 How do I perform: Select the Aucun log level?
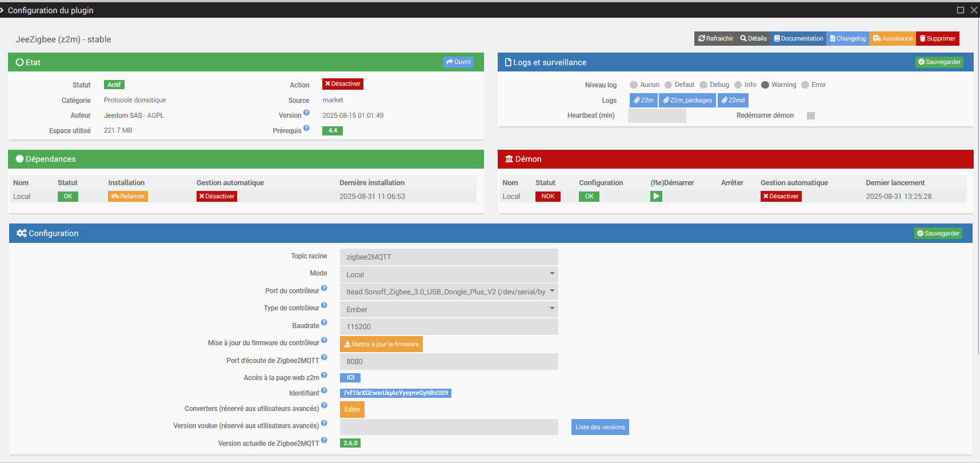coord(634,85)
